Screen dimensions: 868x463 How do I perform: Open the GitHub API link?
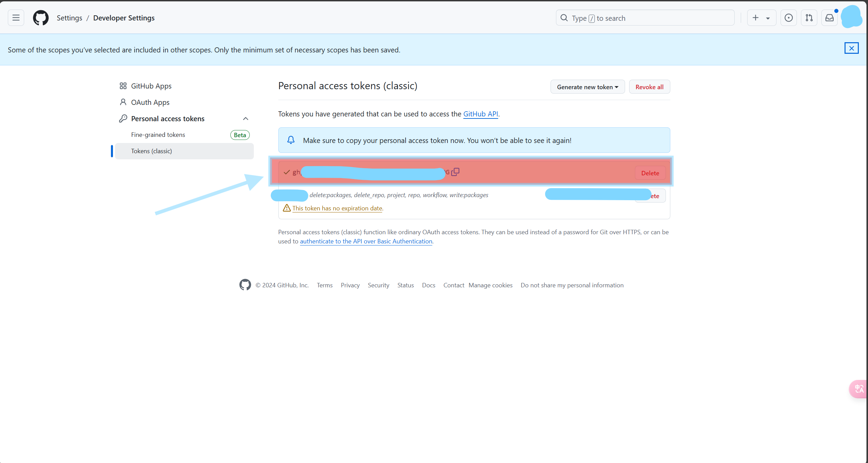tap(480, 114)
